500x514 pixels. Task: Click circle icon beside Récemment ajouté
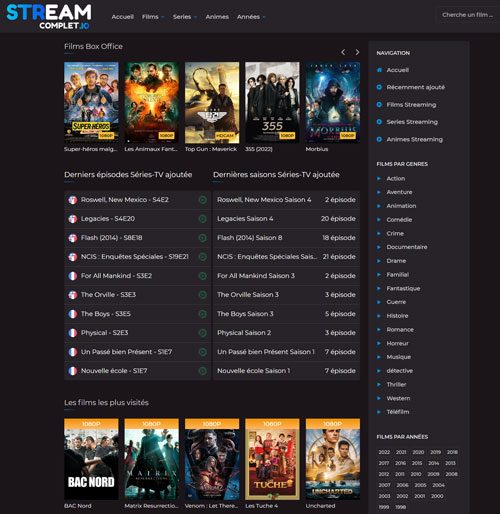point(379,87)
